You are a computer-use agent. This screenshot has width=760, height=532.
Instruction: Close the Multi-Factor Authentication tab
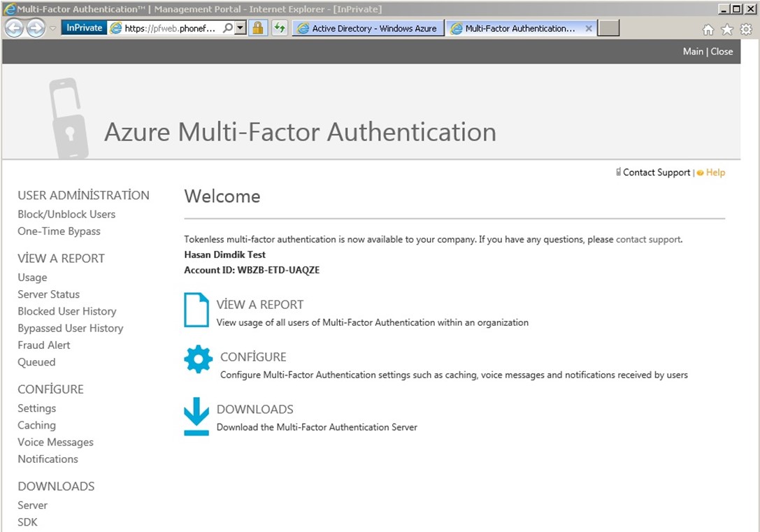(589, 29)
